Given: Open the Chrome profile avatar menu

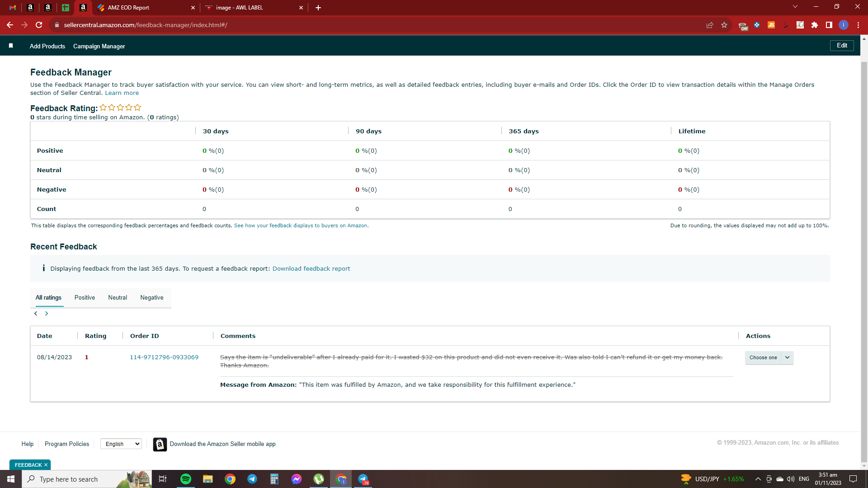Looking at the screenshot, I should click(844, 25).
